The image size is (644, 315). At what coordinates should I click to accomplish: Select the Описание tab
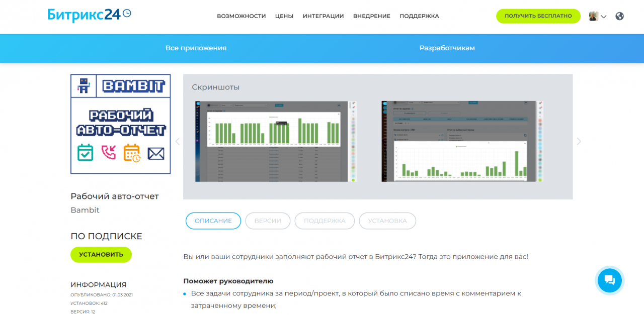click(x=213, y=221)
